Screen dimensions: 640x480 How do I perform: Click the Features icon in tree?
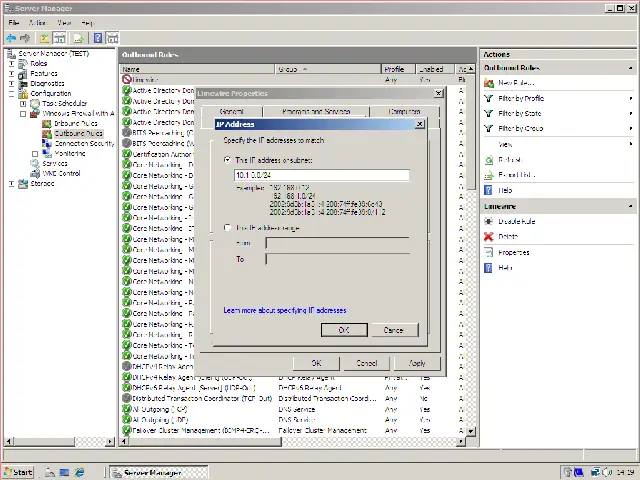23,73
